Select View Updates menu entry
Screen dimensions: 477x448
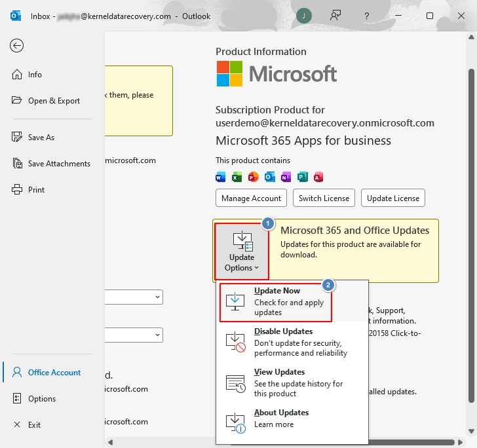click(292, 383)
